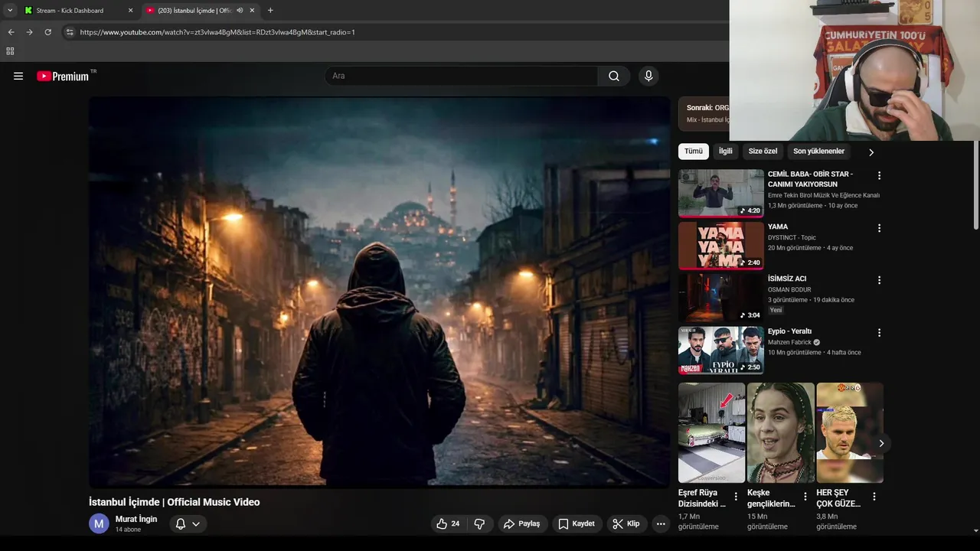The height and width of the screenshot is (551, 980).
Task: Open Eypio - Yeraltı video thumbnail
Action: [x=721, y=350]
